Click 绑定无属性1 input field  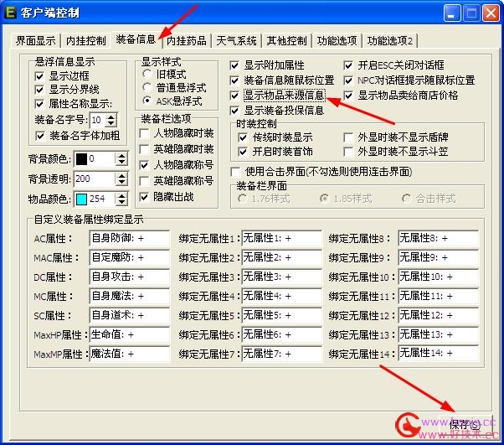[x=281, y=239]
